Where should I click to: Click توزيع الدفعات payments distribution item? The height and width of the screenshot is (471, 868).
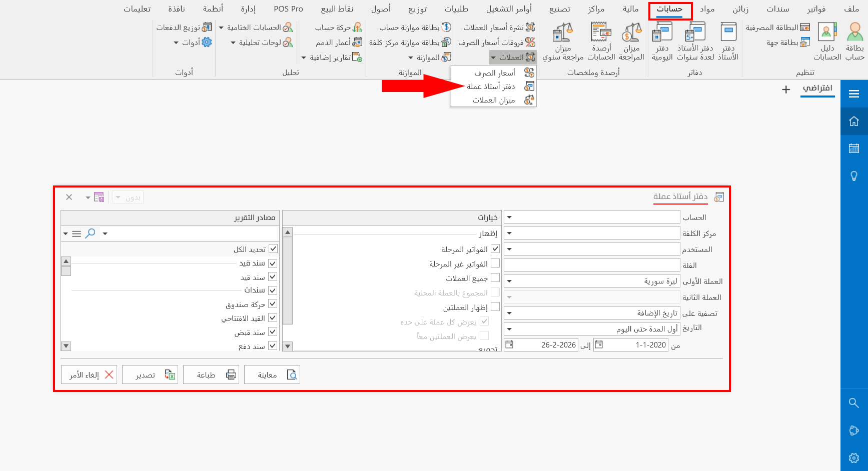pyautogui.click(x=184, y=27)
